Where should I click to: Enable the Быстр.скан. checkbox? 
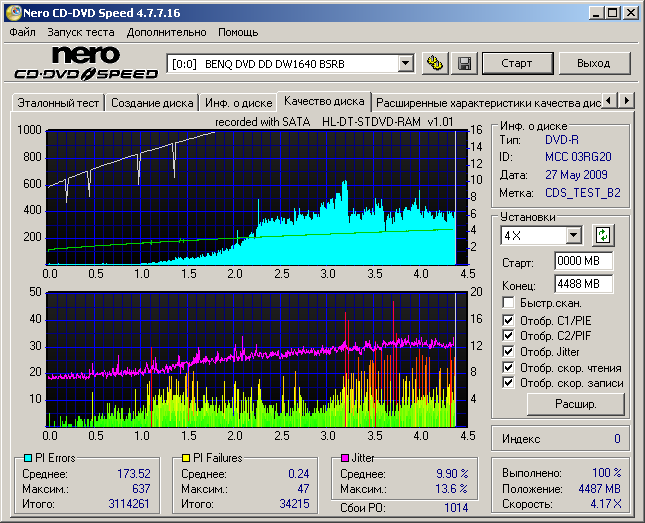click(508, 303)
